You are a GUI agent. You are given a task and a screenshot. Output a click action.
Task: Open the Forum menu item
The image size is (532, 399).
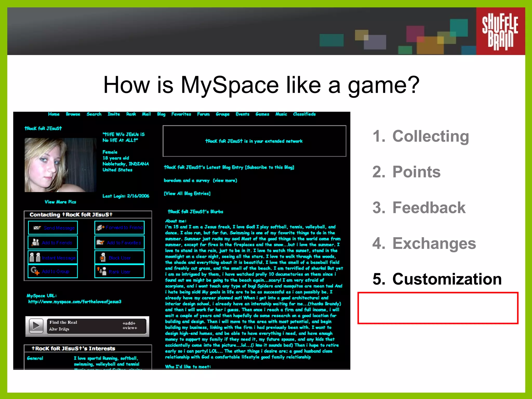pos(203,114)
